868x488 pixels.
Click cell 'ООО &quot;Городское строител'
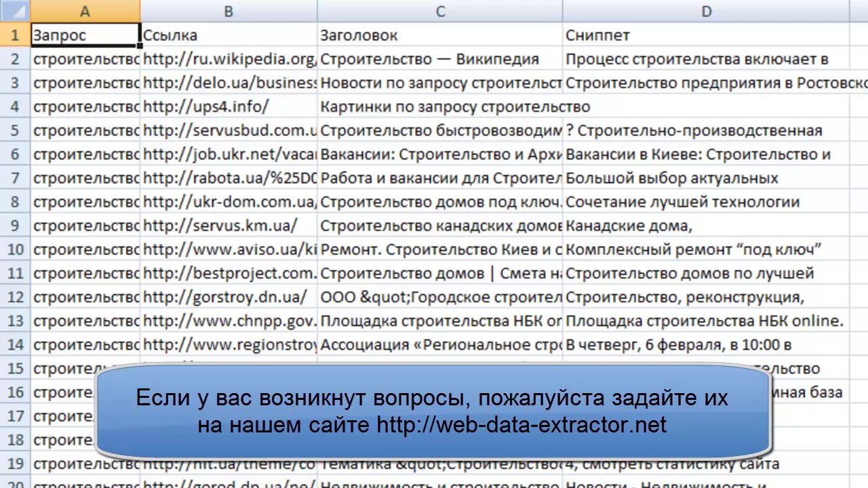click(x=440, y=297)
